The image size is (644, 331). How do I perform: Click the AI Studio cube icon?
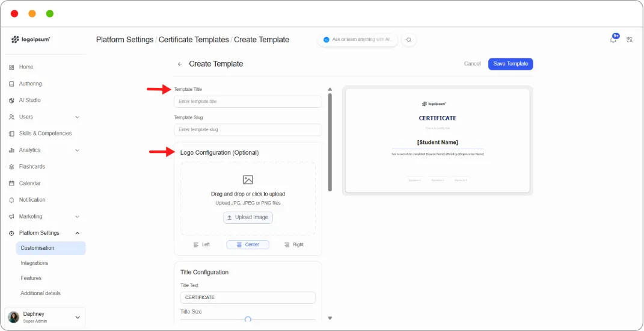pyautogui.click(x=11, y=101)
